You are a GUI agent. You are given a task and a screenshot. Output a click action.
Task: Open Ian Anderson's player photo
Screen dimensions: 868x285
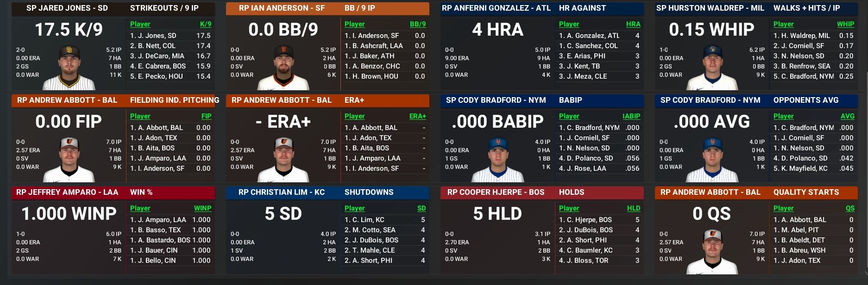pyautogui.click(x=283, y=68)
